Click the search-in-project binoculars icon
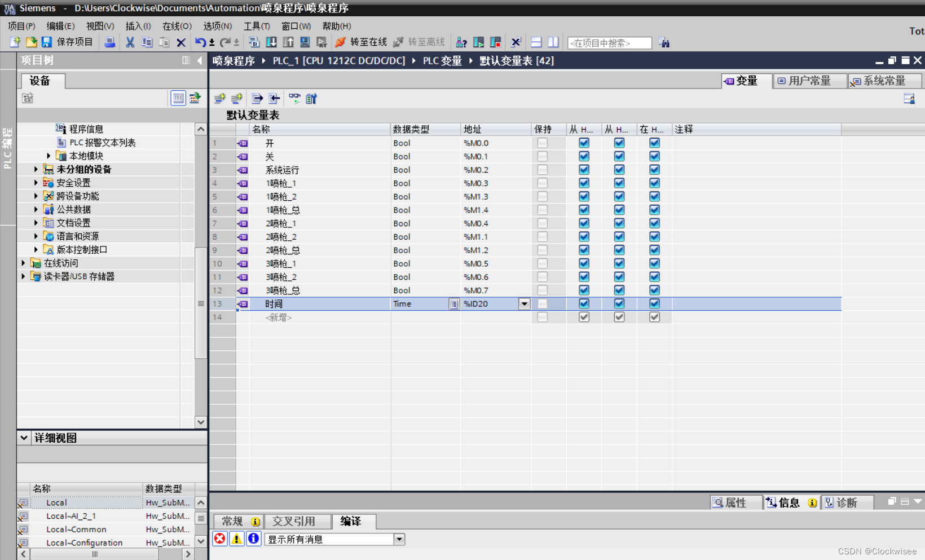This screenshot has width=925, height=560. pyautogui.click(x=664, y=42)
